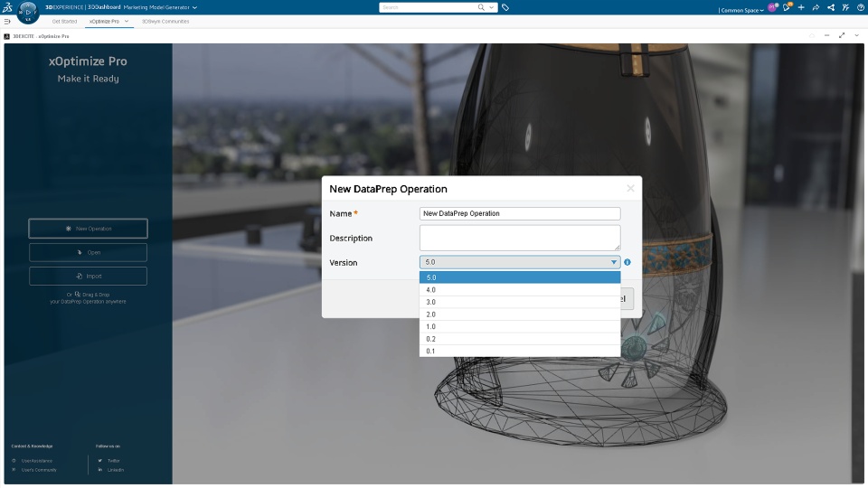868x488 pixels.
Task: Open the LinkedIn link
Action: (x=116, y=470)
